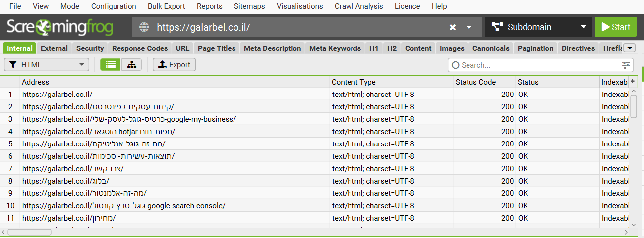Switch to the H1 tab

pyautogui.click(x=374, y=48)
